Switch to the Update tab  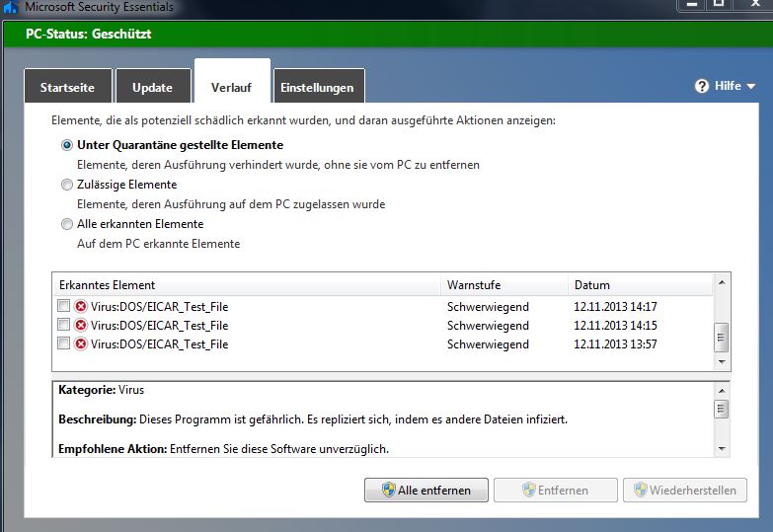pos(153,86)
